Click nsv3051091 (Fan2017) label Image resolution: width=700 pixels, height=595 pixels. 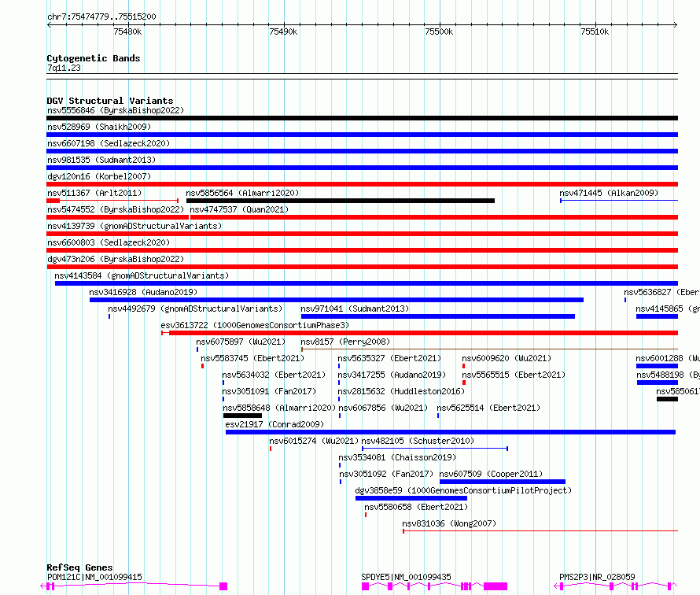point(269,391)
